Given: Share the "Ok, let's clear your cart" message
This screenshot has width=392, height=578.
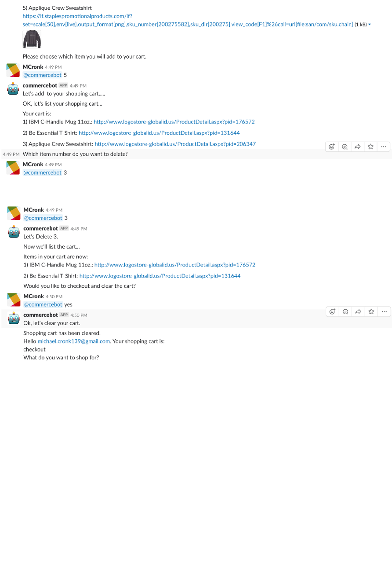Looking at the screenshot, I should pyautogui.click(x=358, y=312).
